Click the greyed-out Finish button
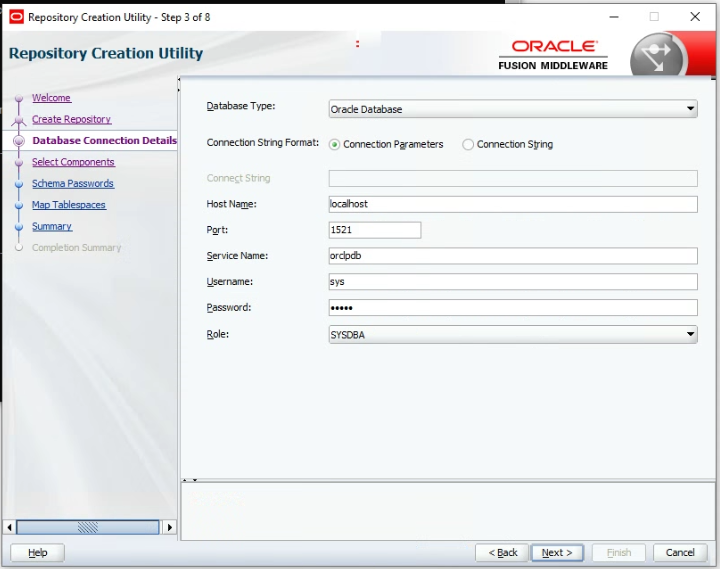Image resolution: width=720 pixels, height=569 pixels. 619,552
